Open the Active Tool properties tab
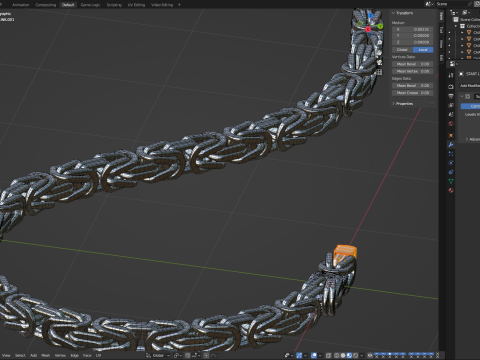 [451, 75]
